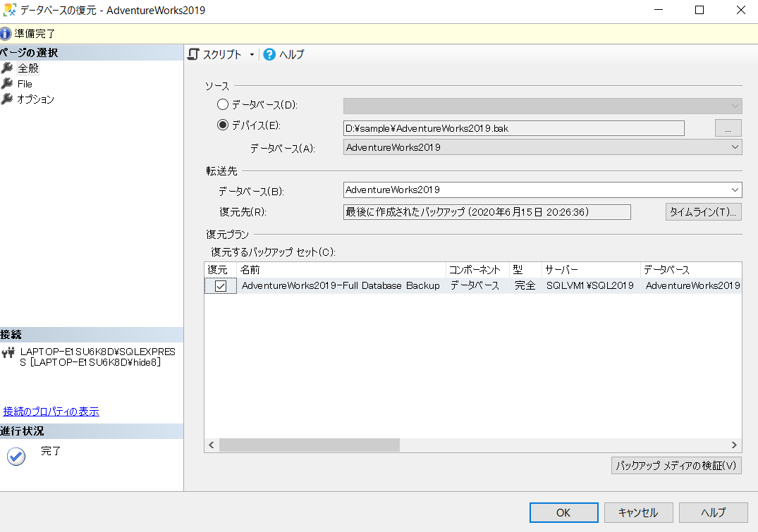Click the scroll right arrow of backup list
Image resolution: width=758 pixels, height=532 pixels.
click(x=734, y=445)
